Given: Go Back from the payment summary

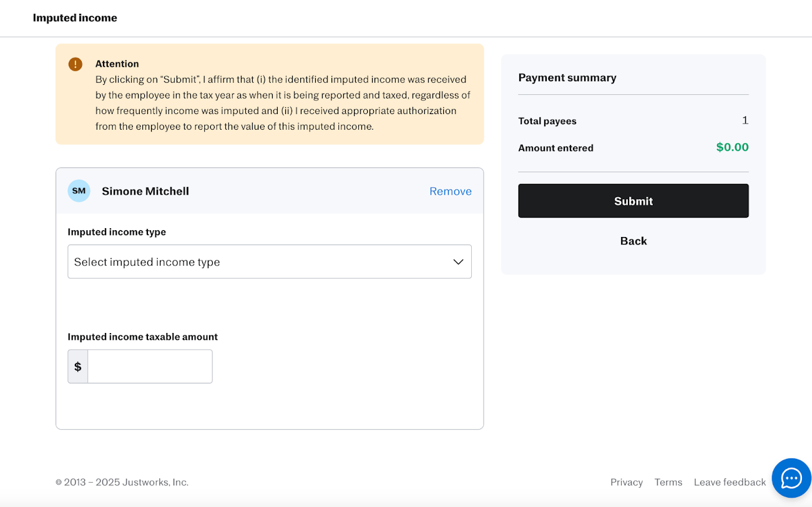Looking at the screenshot, I should pyautogui.click(x=633, y=241).
